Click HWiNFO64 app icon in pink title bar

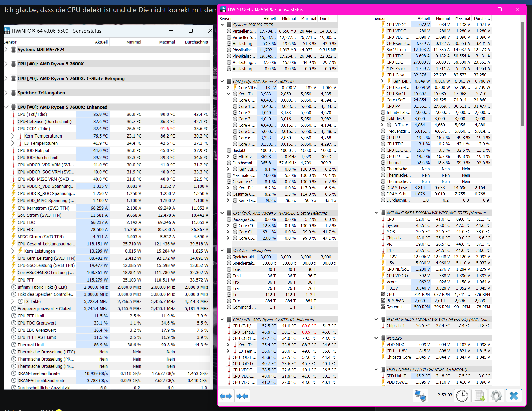[x=223, y=9]
